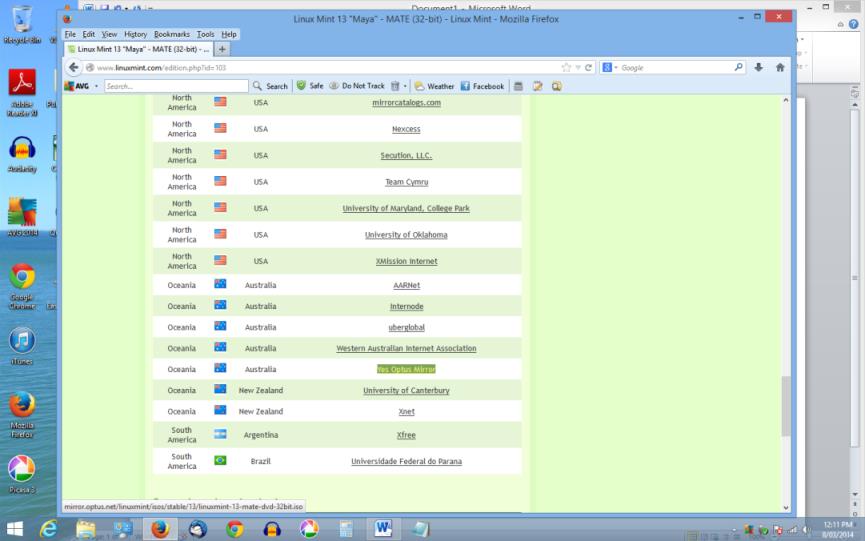Open the Audacity desktop icon
Image resolution: width=865 pixels, height=541 pixels.
click(22, 154)
